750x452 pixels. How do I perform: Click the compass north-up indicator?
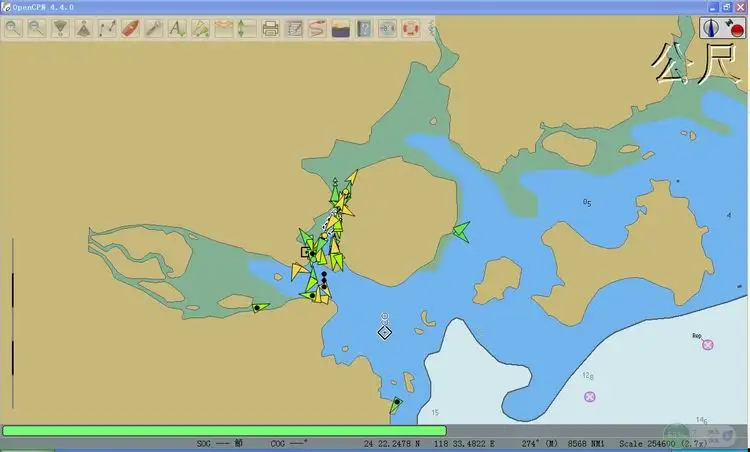click(711, 28)
